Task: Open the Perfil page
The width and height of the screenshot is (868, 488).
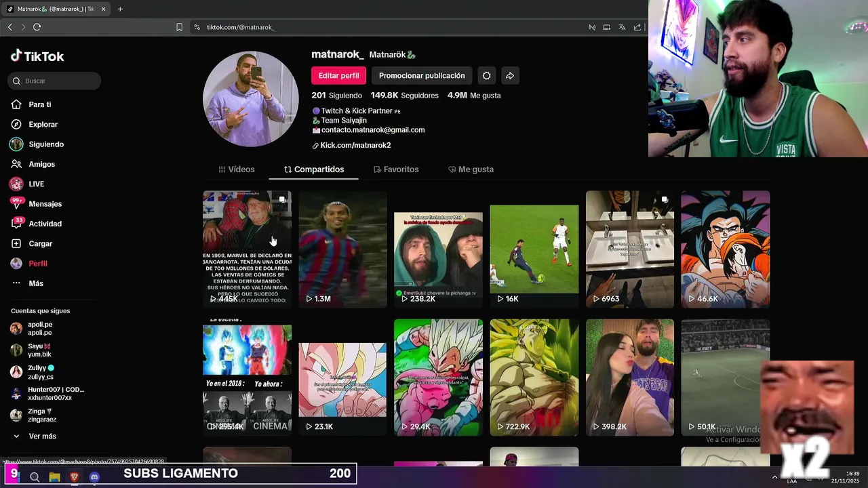Action: (29, 264)
